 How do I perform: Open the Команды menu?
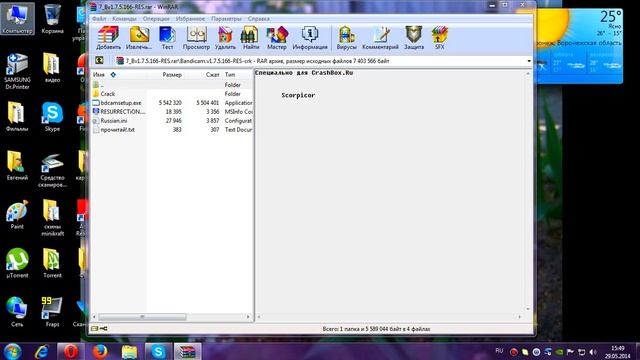(x=124, y=19)
